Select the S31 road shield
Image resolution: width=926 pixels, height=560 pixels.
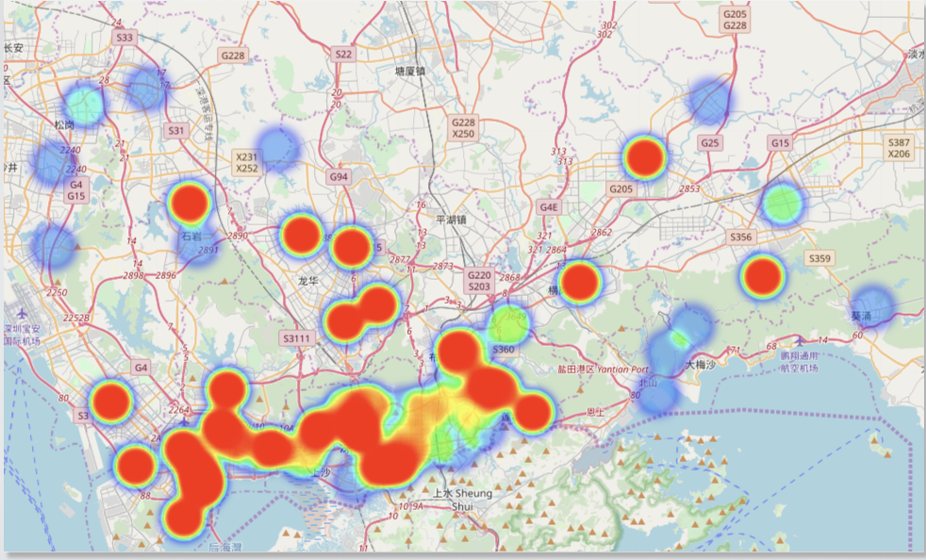tap(176, 130)
